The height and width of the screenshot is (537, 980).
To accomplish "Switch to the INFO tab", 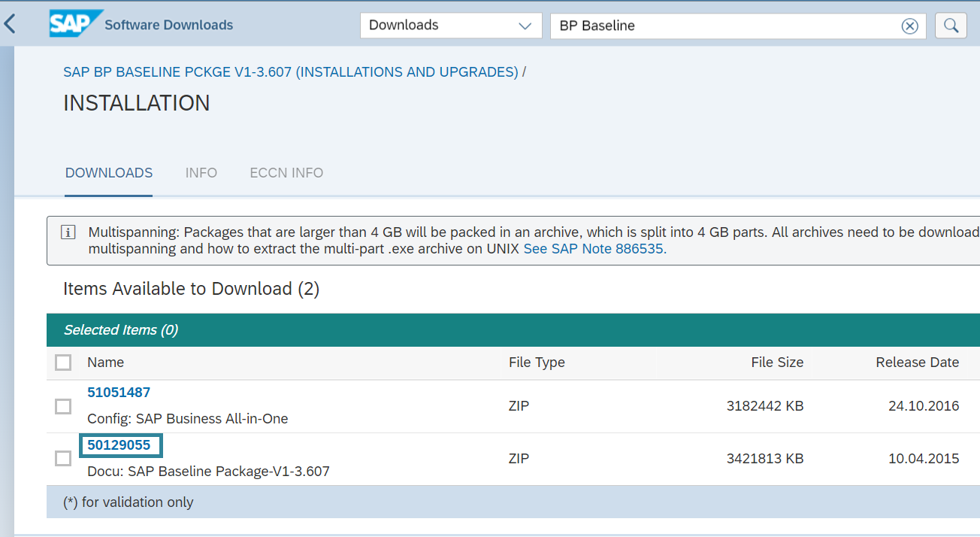I will [x=201, y=173].
